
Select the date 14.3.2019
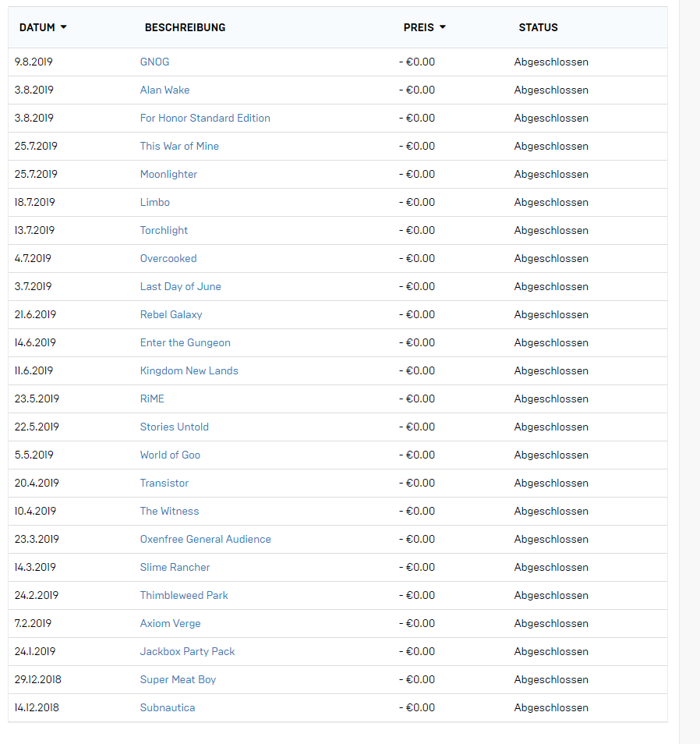(x=35, y=567)
